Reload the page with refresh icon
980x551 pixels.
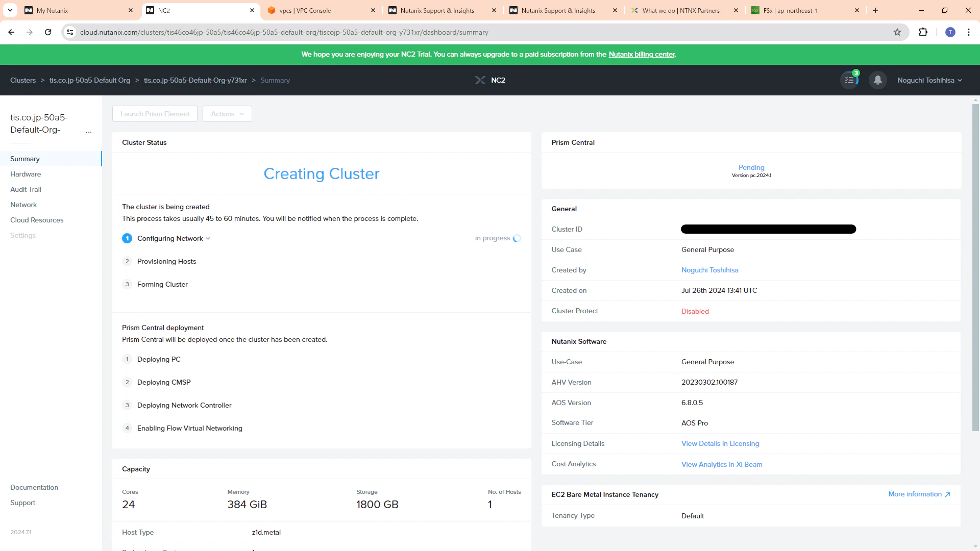[x=48, y=32]
